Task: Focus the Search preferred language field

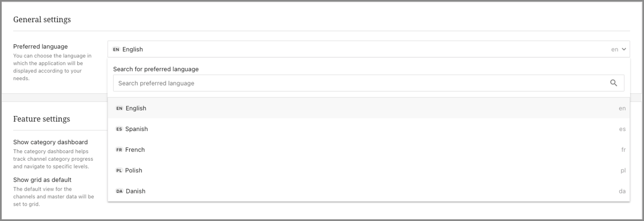Action: pyautogui.click(x=369, y=83)
